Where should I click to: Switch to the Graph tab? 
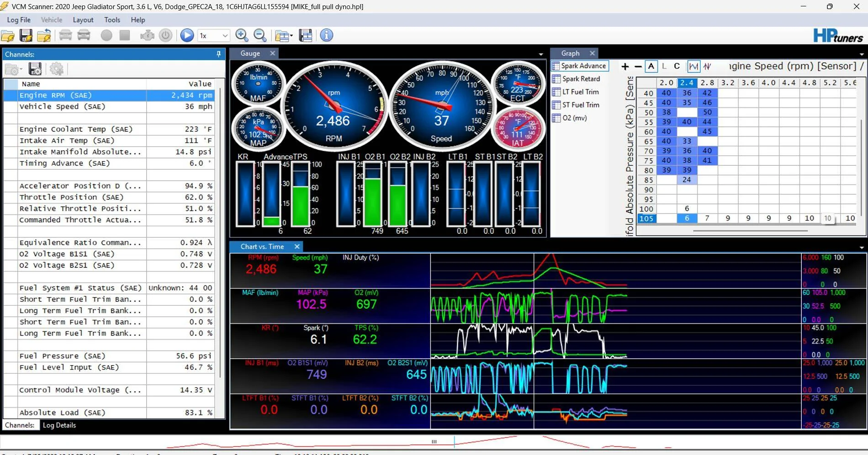click(570, 53)
